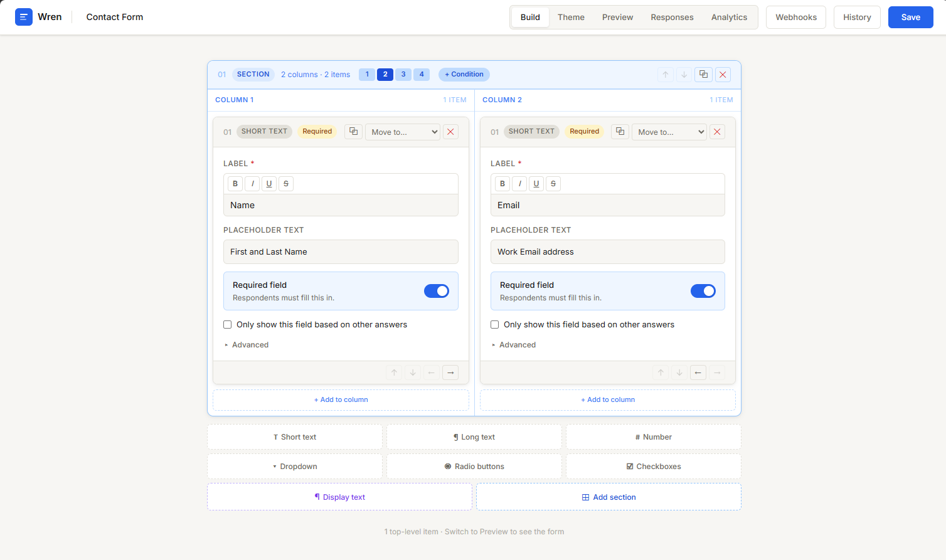This screenshot has height=560, width=946.
Task: Delete the section with the red X
Action: point(723,75)
